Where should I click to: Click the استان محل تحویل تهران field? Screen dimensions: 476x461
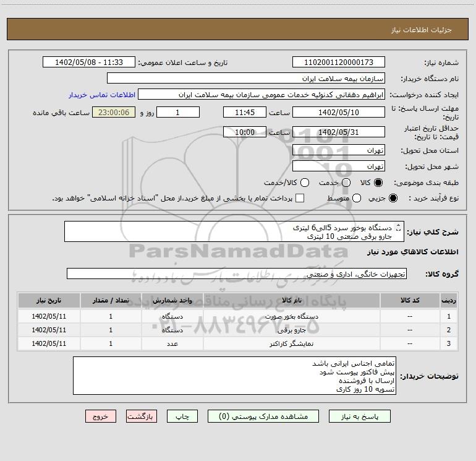339,150
